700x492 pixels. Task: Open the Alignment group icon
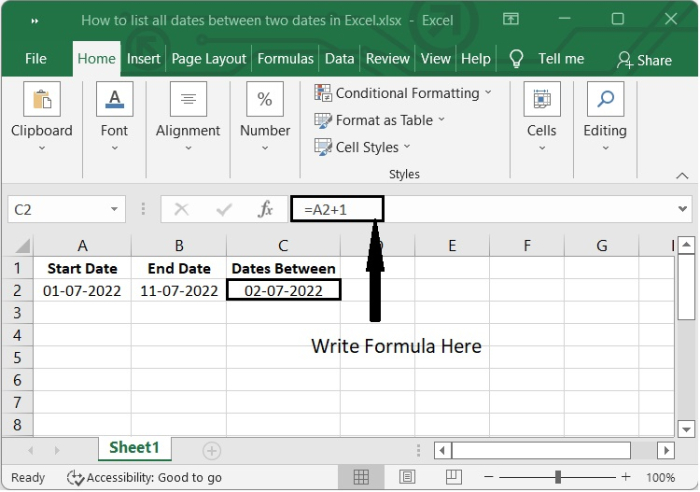click(x=188, y=100)
